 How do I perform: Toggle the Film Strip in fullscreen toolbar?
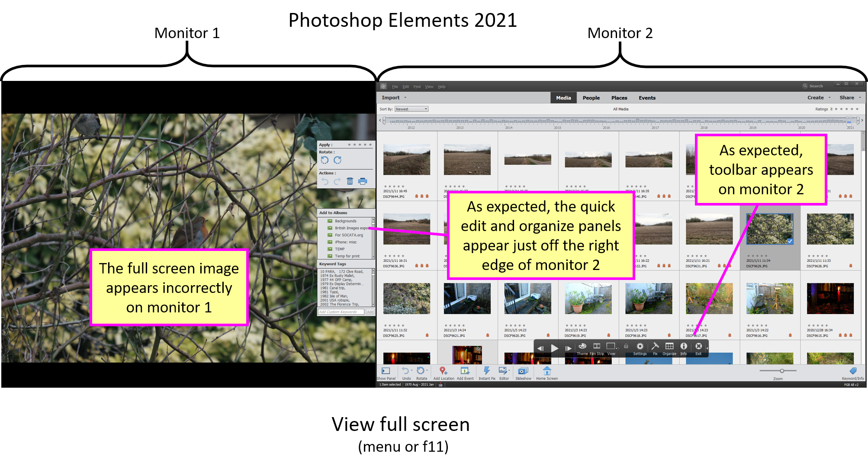[597, 346]
